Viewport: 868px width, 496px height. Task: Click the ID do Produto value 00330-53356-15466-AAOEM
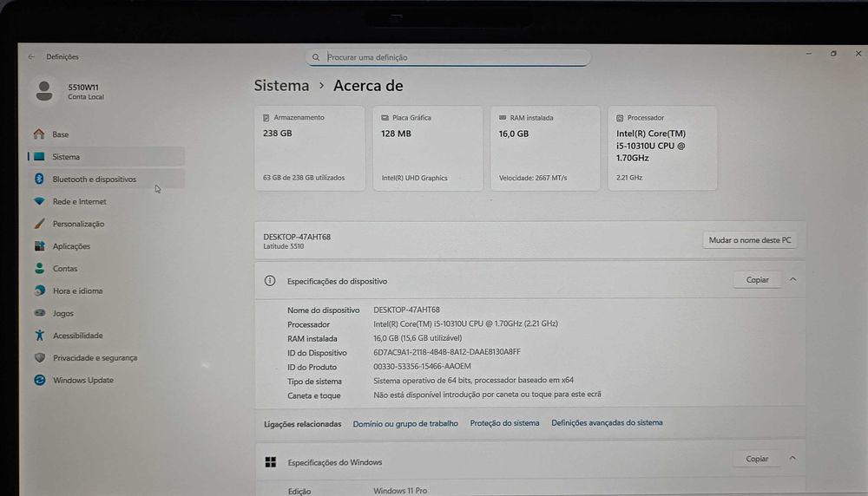422,366
